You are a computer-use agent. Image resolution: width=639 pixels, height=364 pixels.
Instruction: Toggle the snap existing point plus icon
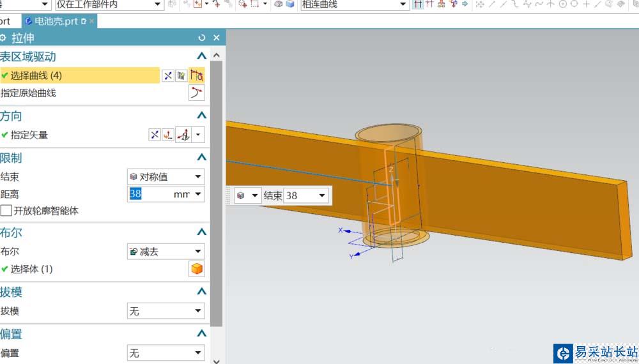click(x=586, y=4)
